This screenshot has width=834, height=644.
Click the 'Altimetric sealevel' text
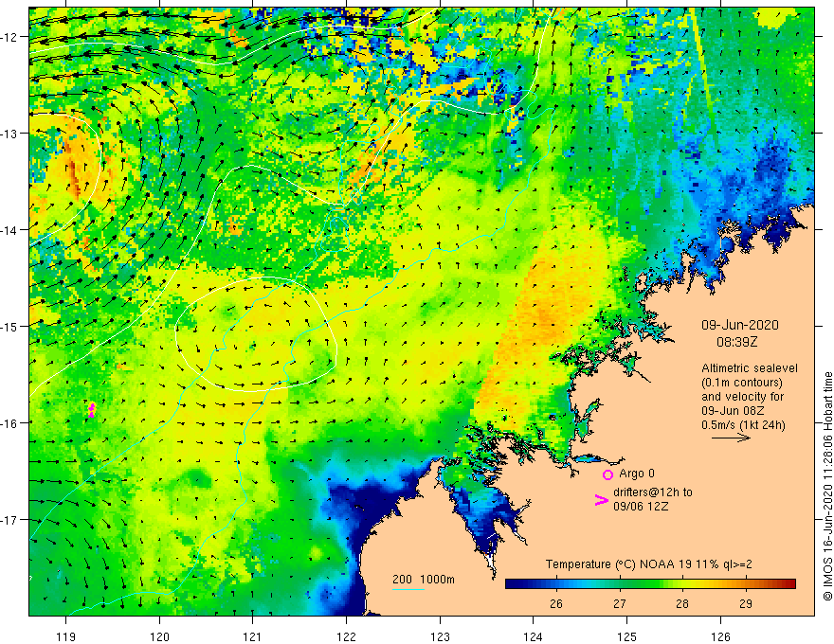[x=750, y=367]
